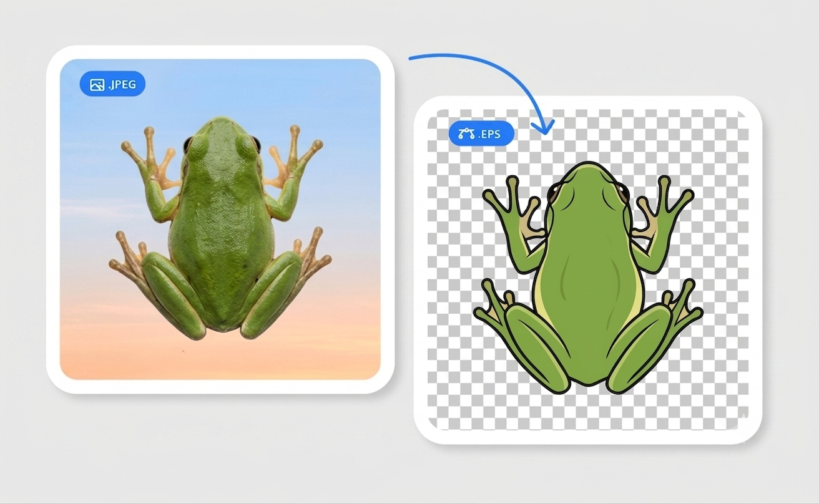Click the blue curved arrow's arrowhead

click(x=543, y=127)
